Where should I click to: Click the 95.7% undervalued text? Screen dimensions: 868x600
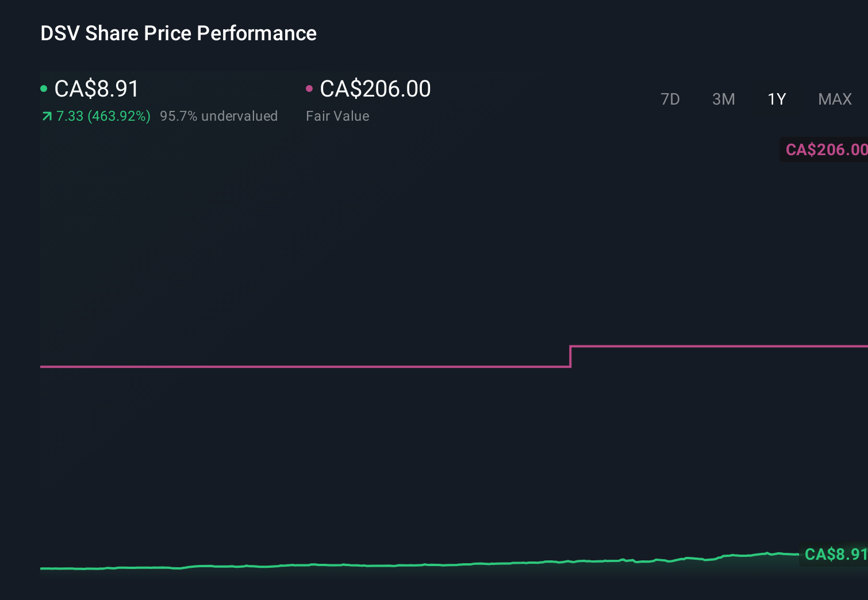pos(218,116)
